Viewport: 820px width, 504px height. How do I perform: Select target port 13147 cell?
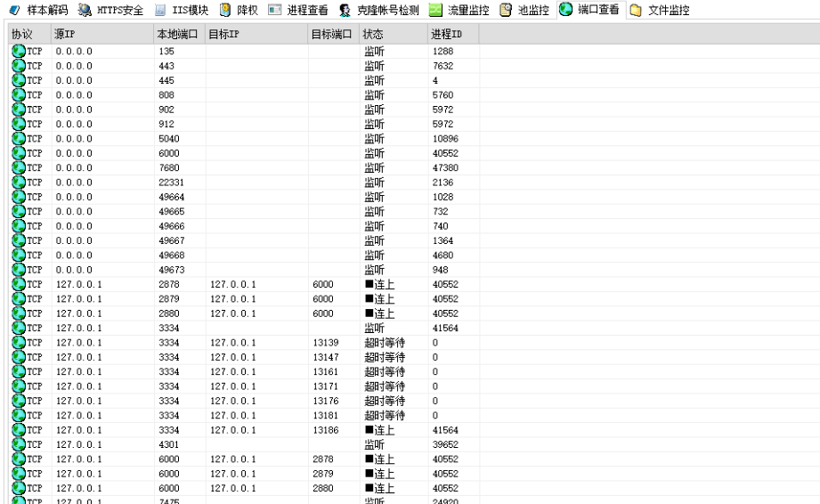pos(326,357)
